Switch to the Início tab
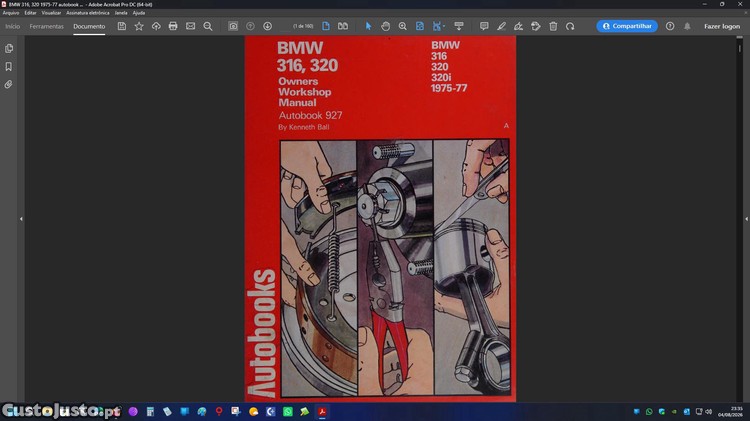This screenshot has height=421, width=750. click(x=12, y=26)
